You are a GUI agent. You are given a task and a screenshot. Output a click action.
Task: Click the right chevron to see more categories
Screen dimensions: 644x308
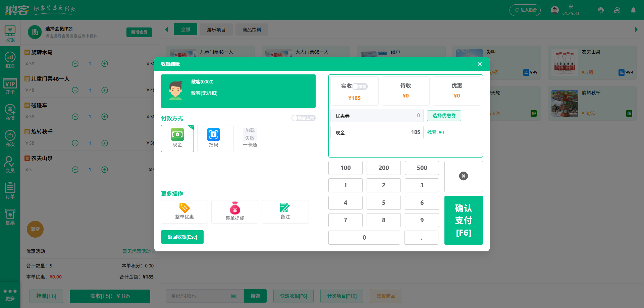coord(636,29)
